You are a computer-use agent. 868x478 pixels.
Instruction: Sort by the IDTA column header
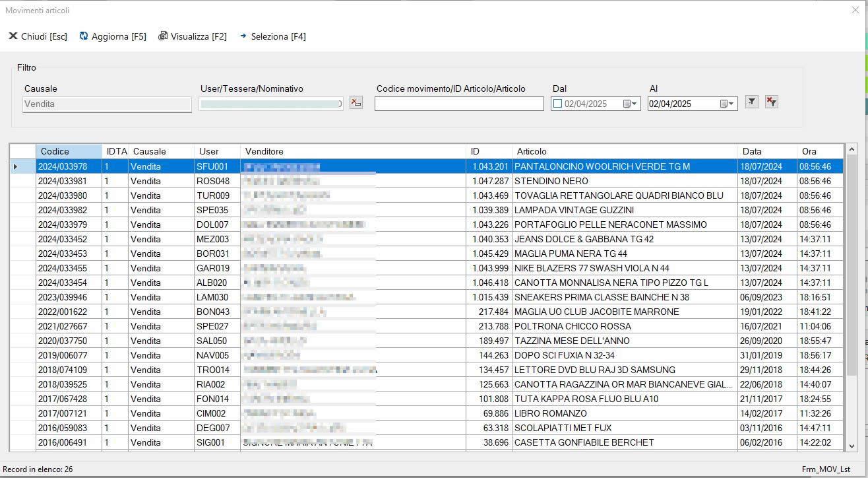coord(115,151)
